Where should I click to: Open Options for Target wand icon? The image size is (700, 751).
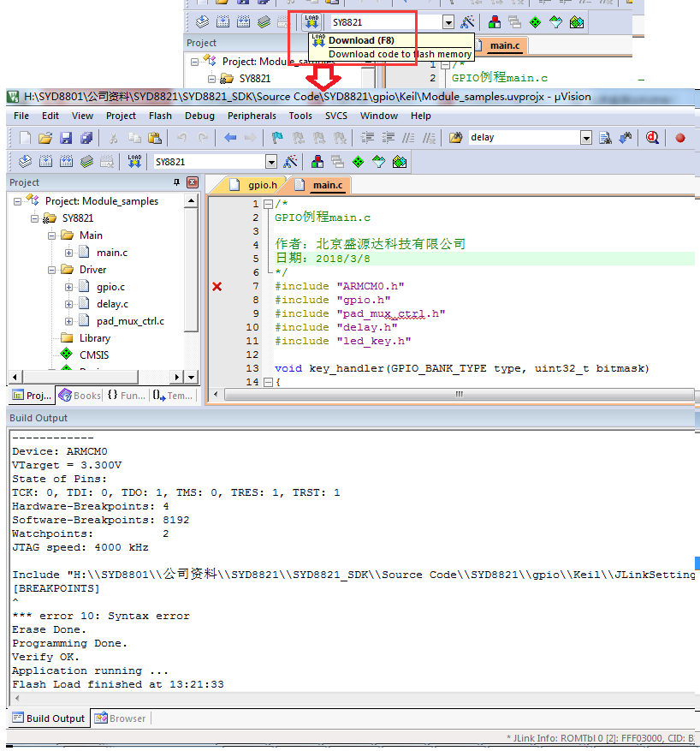[x=290, y=162]
